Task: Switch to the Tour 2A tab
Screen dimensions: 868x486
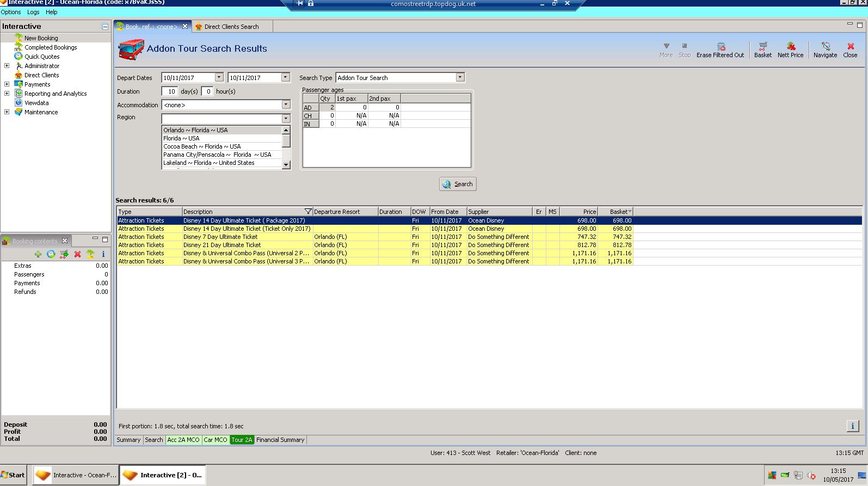Action: [242, 440]
